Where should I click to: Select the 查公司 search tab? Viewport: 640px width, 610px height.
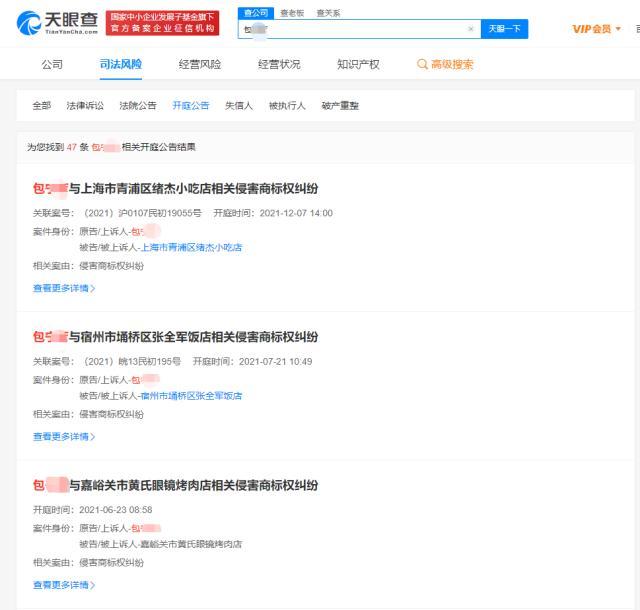(x=257, y=13)
